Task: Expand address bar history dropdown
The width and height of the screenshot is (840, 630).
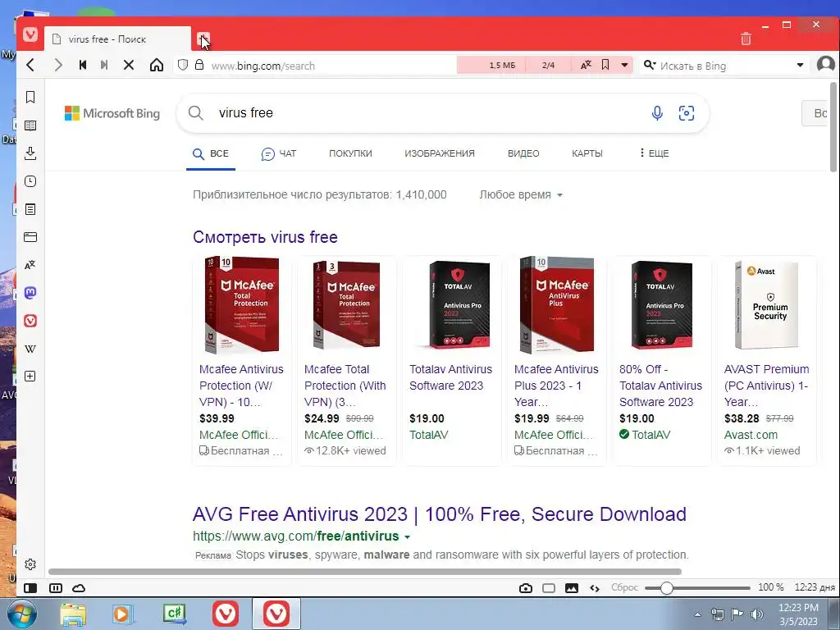Action: (624, 66)
